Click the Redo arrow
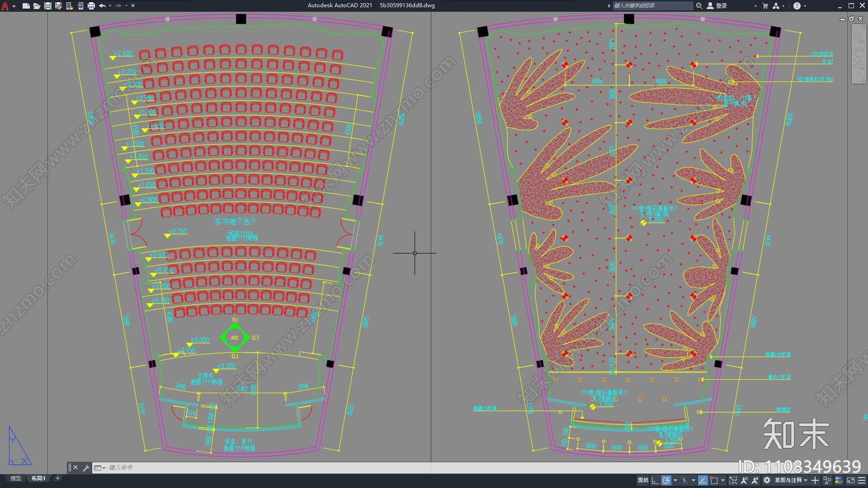Image resolution: width=868 pixels, height=488 pixels. tap(119, 5)
